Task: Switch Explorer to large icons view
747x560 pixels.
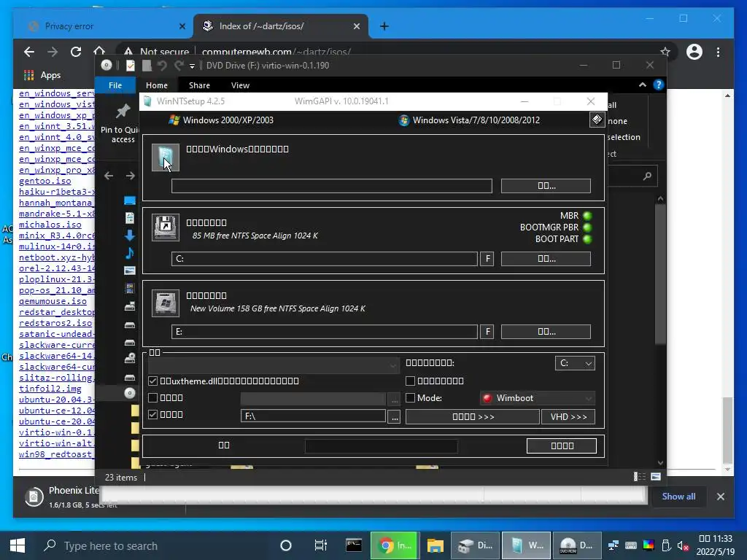Action: (656, 477)
